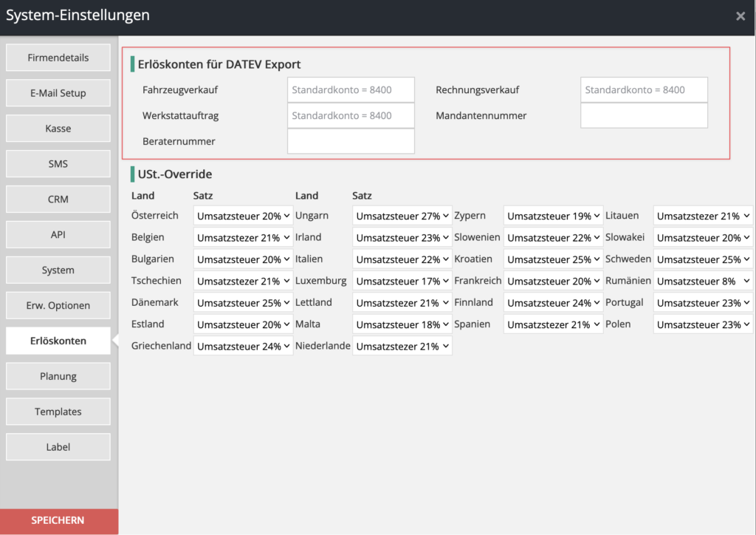The height and width of the screenshot is (535, 756).
Task: Open the Polen VAT rate selector
Action: click(703, 324)
